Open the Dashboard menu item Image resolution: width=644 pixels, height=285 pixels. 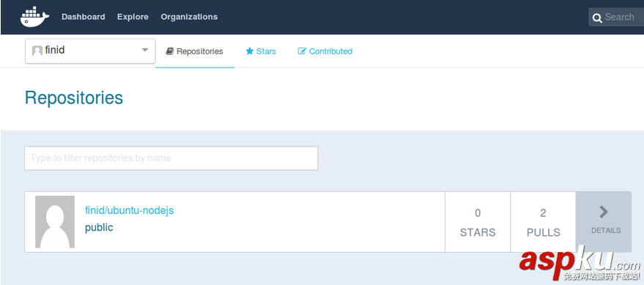click(84, 17)
